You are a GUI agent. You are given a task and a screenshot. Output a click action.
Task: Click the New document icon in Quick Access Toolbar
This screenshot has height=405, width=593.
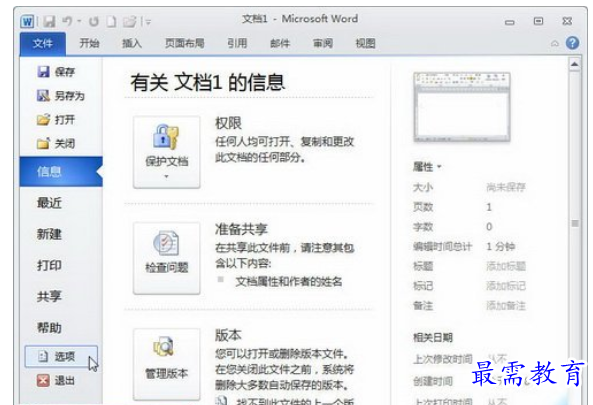pyautogui.click(x=111, y=22)
